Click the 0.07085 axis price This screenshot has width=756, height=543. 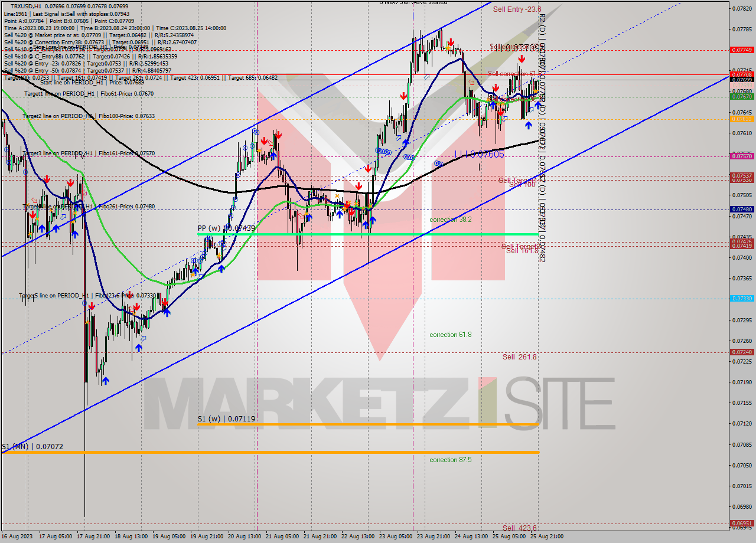click(742, 444)
